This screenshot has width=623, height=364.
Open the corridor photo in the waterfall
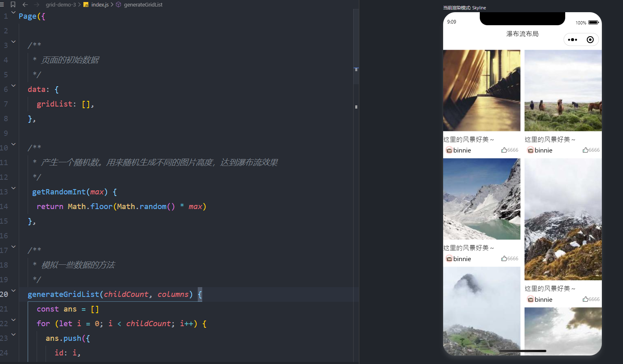pos(482,90)
